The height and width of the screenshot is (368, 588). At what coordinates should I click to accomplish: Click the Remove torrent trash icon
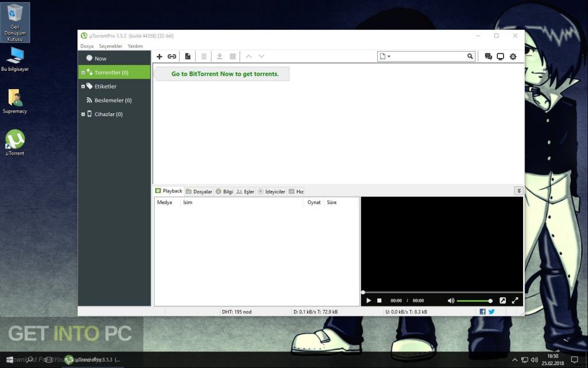[x=204, y=56]
